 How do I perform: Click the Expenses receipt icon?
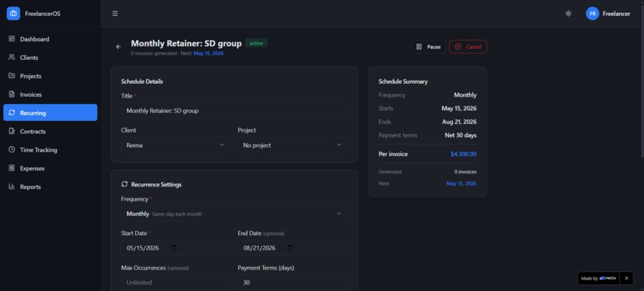pyautogui.click(x=11, y=168)
